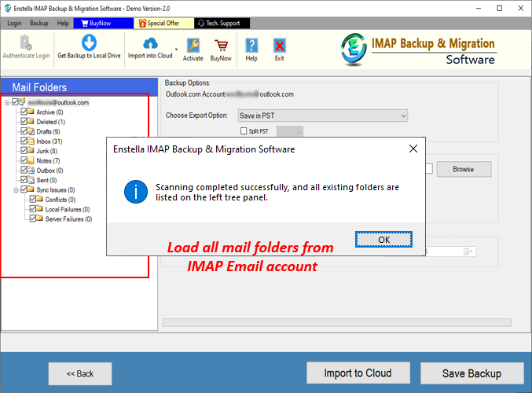
Task: Click the Authenticate Login toolbar icon
Action: pyautogui.click(x=26, y=42)
